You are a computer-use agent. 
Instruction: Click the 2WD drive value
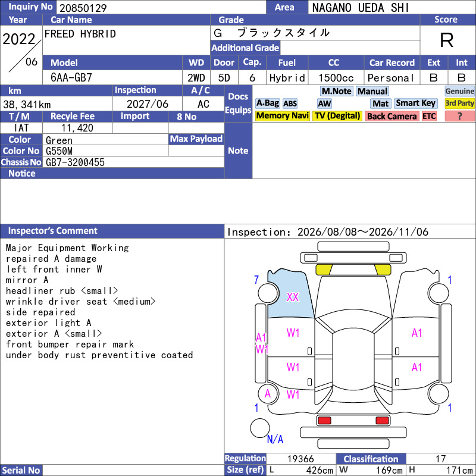[x=196, y=78]
